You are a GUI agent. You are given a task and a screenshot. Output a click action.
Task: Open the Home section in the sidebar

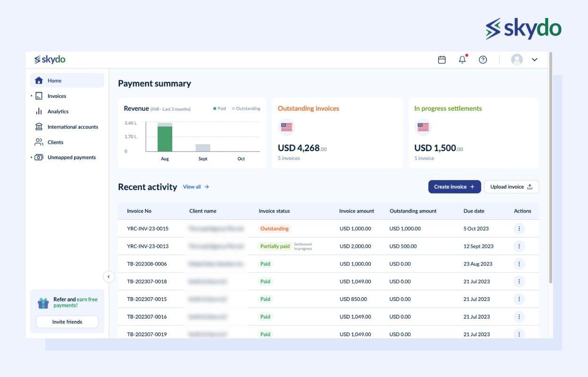click(x=54, y=80)
